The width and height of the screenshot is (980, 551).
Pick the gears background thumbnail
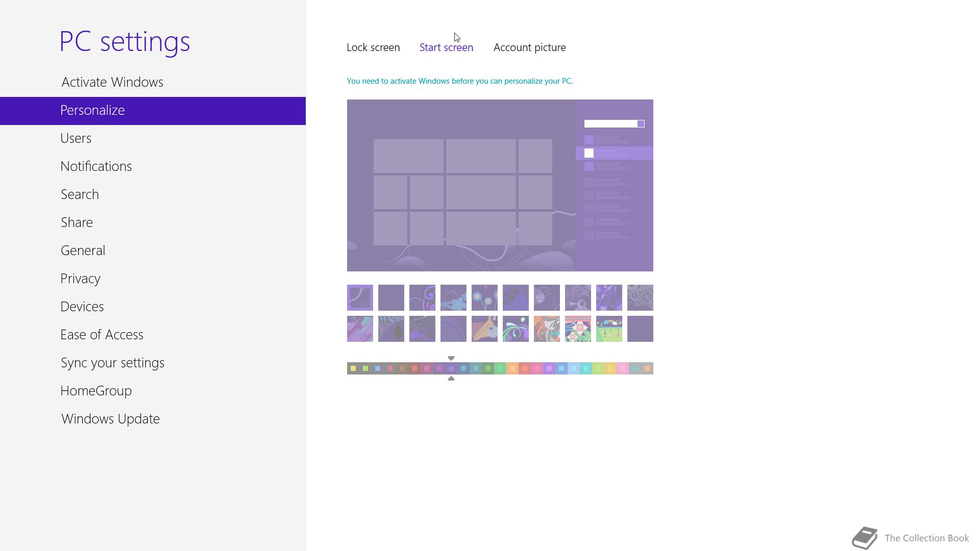640,297
